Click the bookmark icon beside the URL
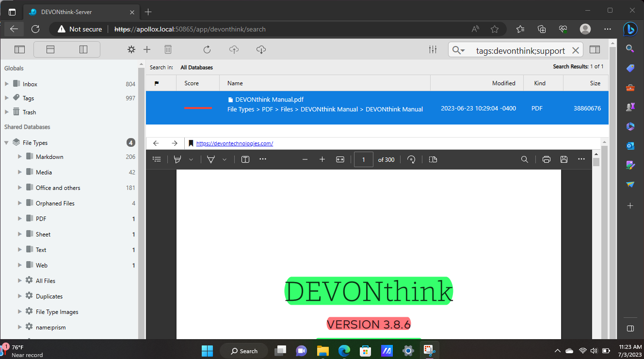Image resolution: width=644 pixels, height=359 pixels. pyautogui.click(x=191, y=143)
